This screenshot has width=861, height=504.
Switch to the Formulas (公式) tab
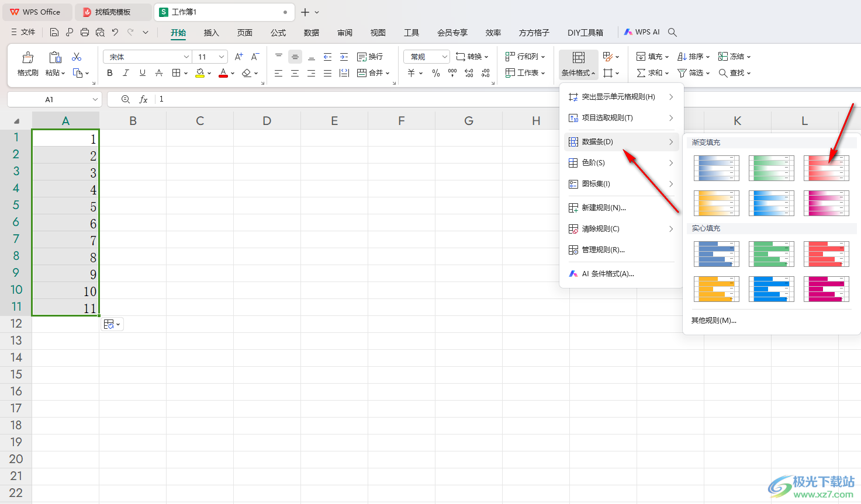pyautogui.click(x=278, y=33)
